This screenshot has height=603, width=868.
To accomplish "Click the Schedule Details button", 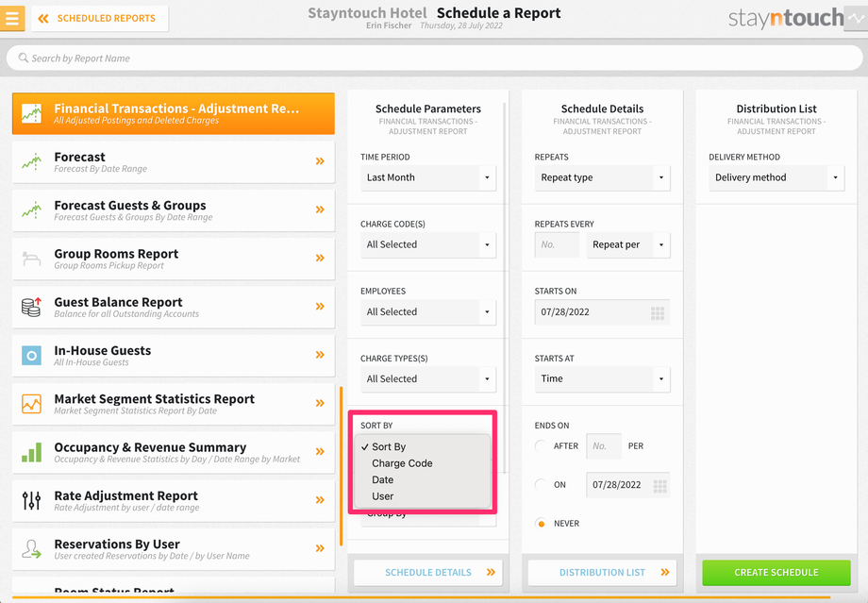I will pos(428,573).
